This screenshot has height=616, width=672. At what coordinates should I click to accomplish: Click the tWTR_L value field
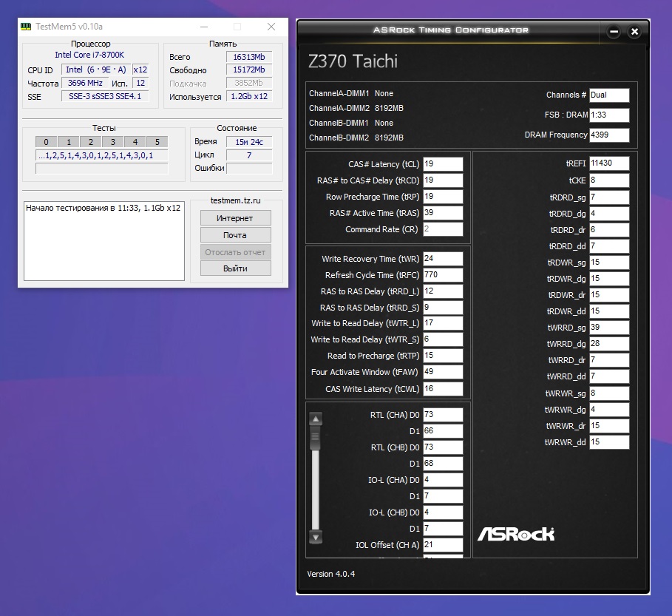(x=443, y=323)
